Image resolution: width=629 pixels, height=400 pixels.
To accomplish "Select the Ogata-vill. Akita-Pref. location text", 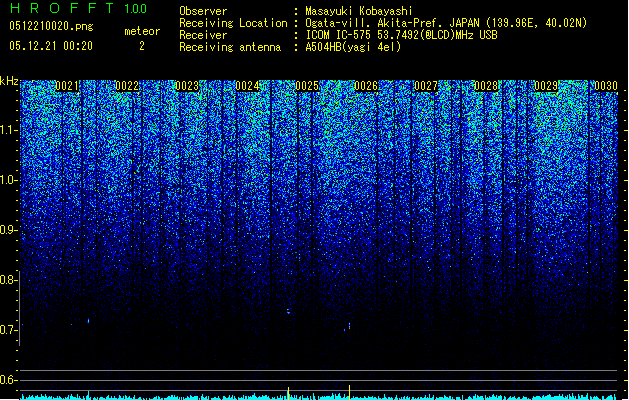I will tap(446, 23).
